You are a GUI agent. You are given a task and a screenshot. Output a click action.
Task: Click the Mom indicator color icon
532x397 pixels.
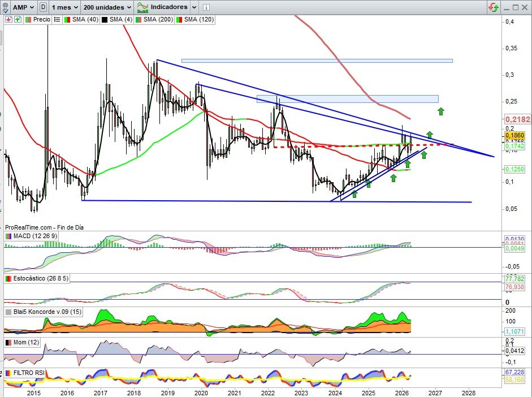8,342
